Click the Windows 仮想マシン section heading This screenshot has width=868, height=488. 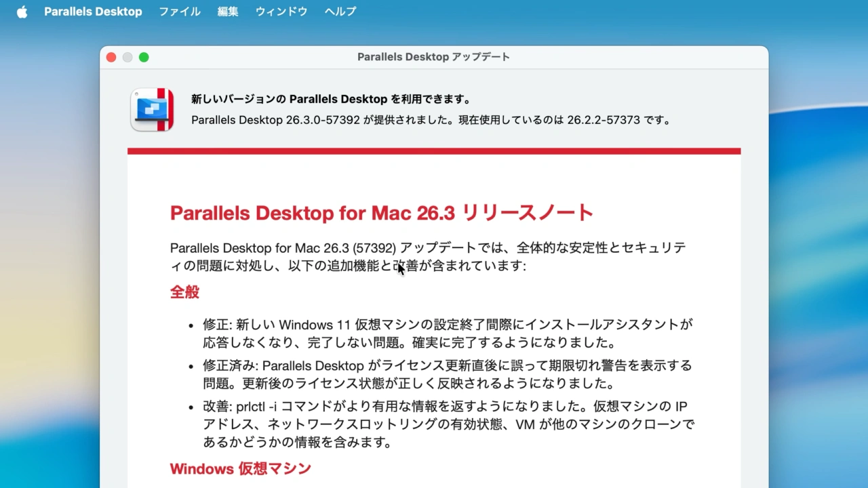point(240,468)
